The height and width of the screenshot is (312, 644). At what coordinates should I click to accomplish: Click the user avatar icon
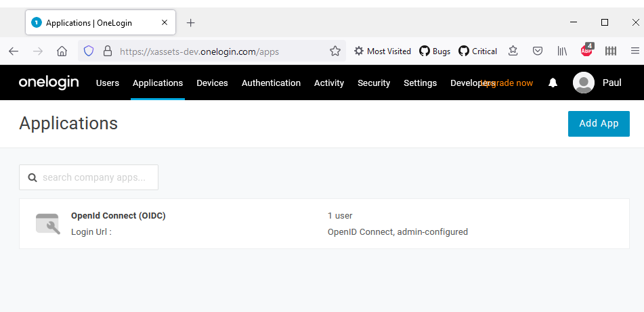pos(584,83)
